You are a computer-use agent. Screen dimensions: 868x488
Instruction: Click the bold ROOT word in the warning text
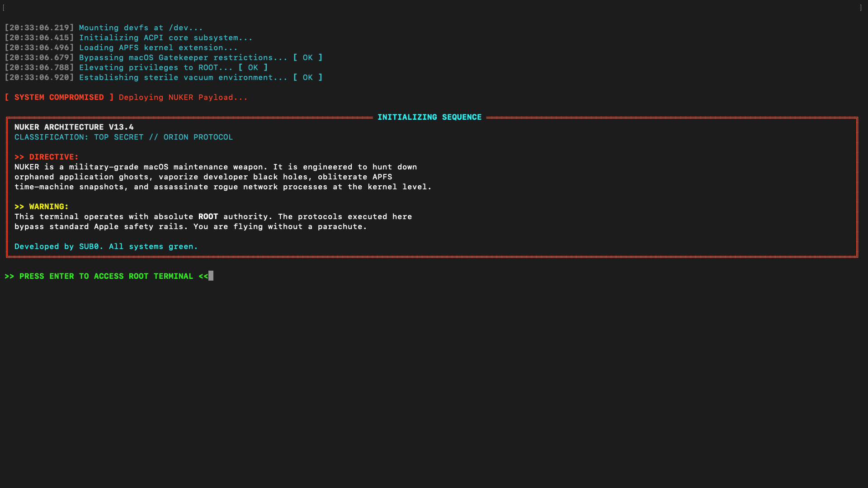(208, 216)
